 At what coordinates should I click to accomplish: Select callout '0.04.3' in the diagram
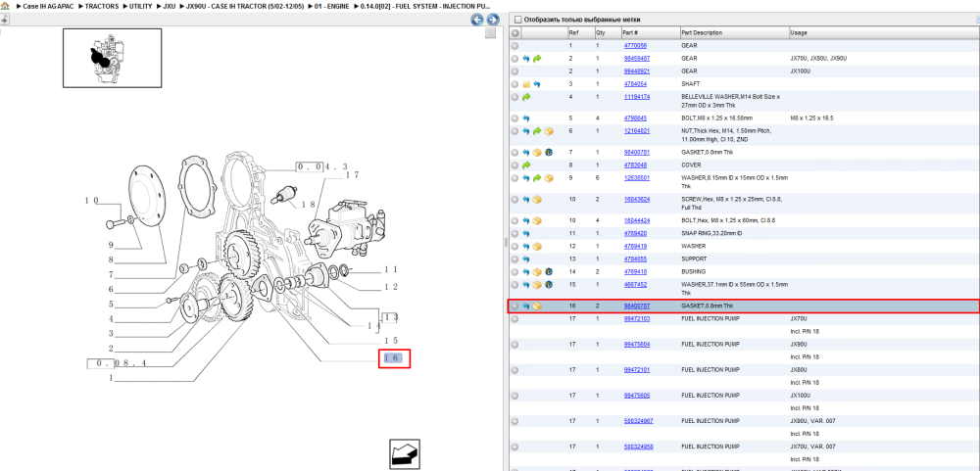(x=322, y=166)
